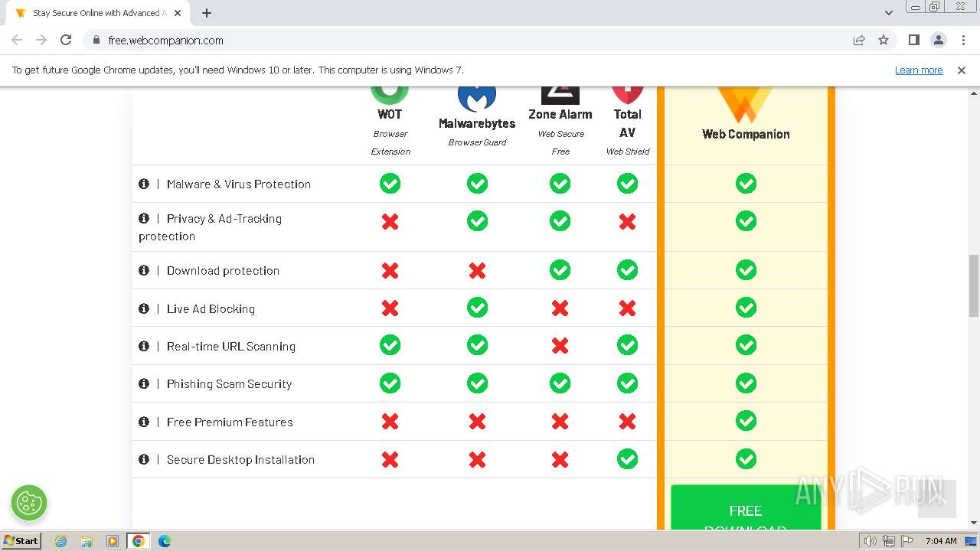Open the Windows Start menu
Image resolution: width=980 pixels, height=551 pixels.
[21, 541]
